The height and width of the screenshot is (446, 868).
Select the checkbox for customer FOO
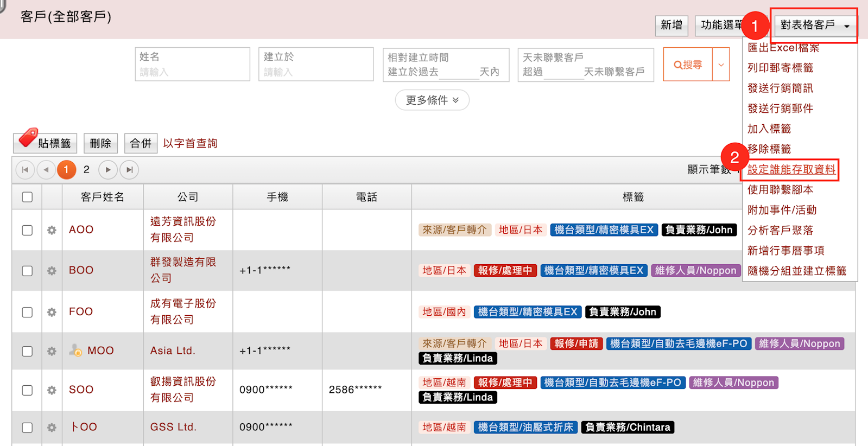click(27, 312)
